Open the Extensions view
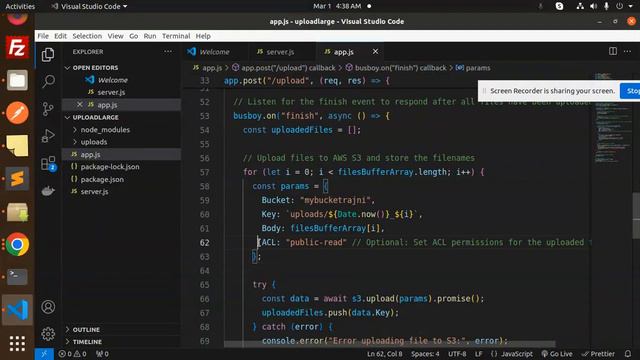This screenshot has width=640, height=360. (x=48, y=163)
